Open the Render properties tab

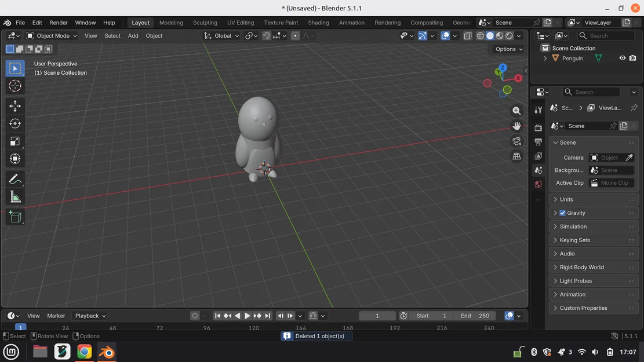538,128
